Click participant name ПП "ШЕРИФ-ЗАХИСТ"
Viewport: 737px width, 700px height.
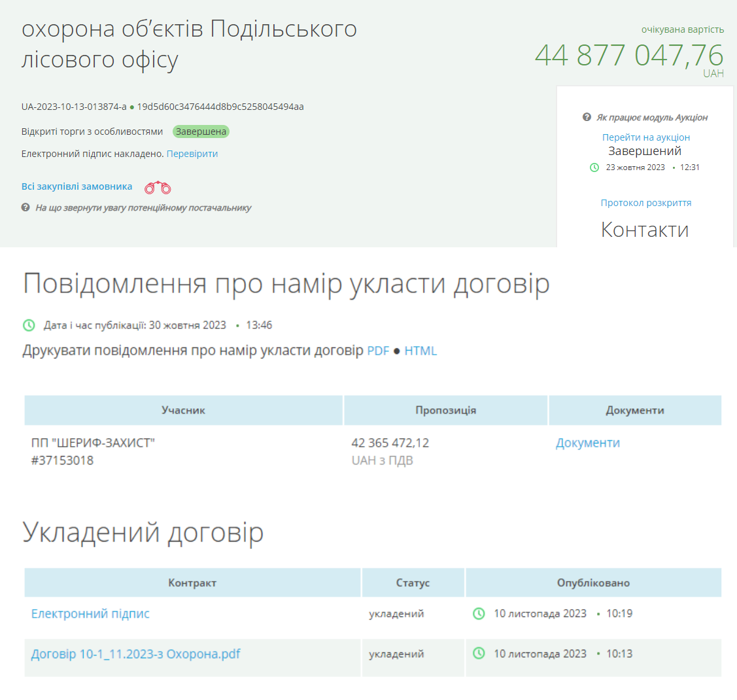(93, 443)
